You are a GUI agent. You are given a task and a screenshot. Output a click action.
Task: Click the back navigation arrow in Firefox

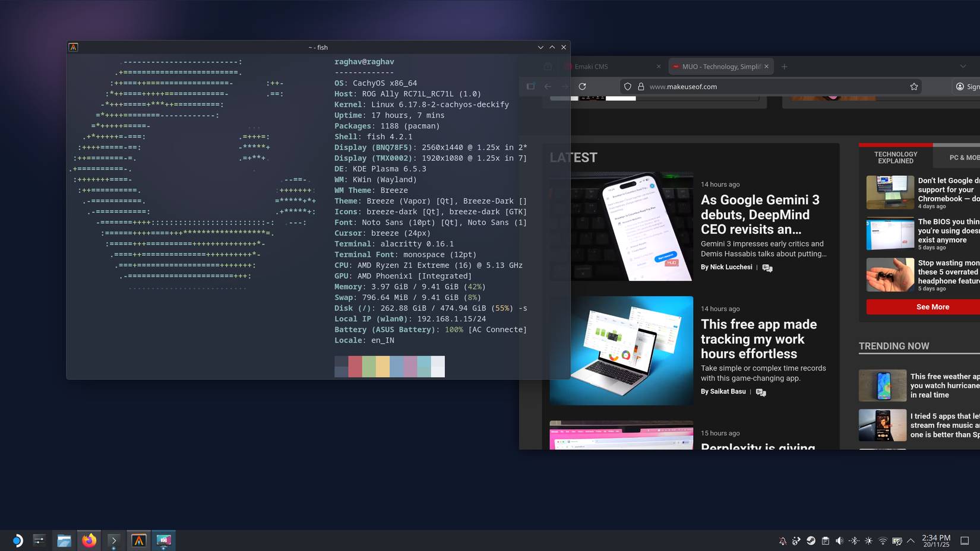pyautogui.click(x=547, y=86)
